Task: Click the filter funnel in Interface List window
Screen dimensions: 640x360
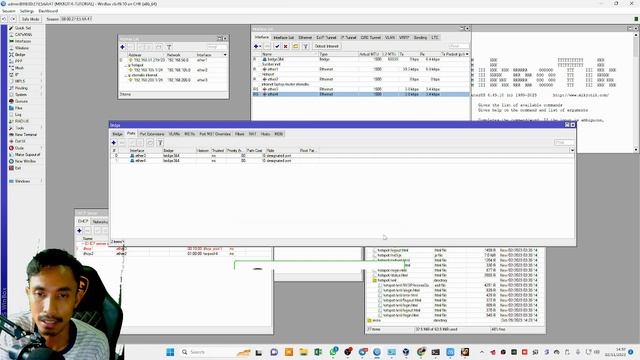Action: coord(305,46)
